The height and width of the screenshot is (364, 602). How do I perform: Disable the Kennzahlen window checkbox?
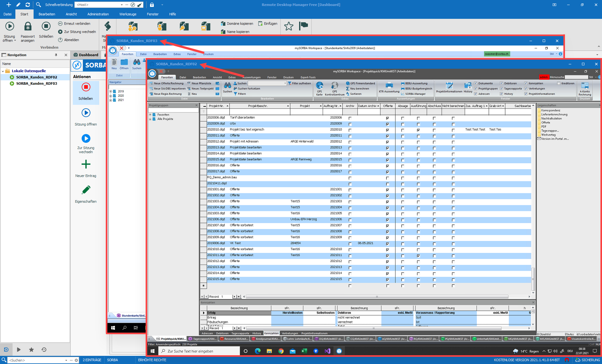click(526, 83)
